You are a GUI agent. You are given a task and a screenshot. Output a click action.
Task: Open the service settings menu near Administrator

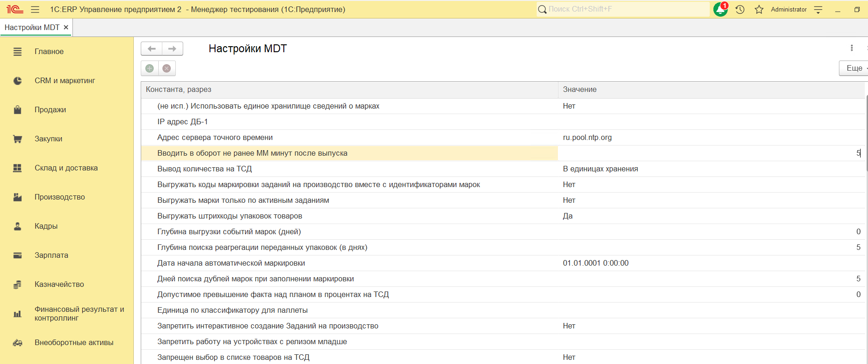818,10
